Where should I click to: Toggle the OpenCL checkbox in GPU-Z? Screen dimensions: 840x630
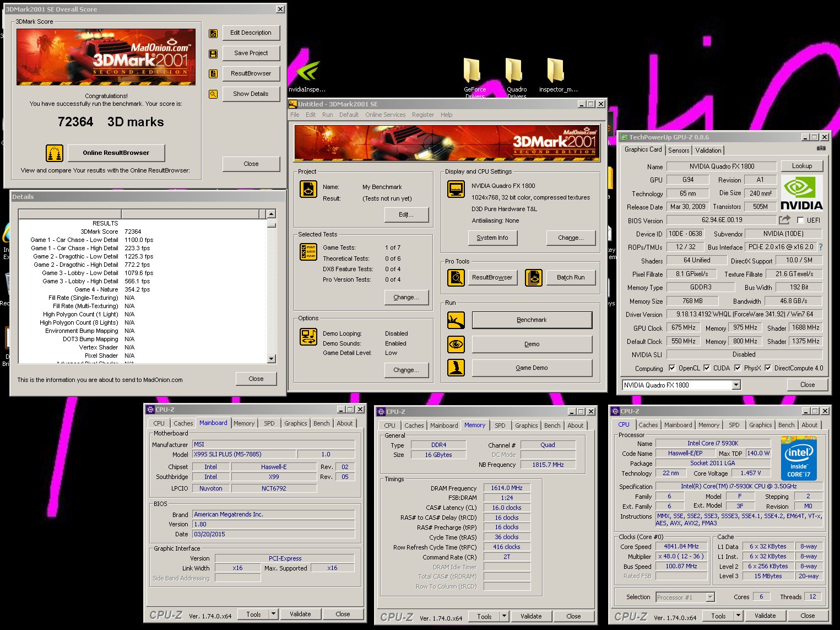tap(672, 368)
